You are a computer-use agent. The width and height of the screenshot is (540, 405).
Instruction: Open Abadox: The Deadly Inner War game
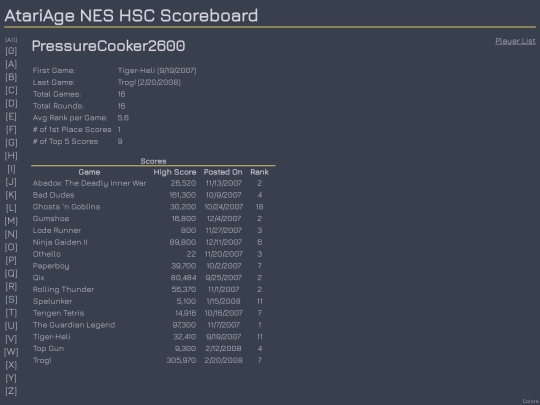point(90,183)
